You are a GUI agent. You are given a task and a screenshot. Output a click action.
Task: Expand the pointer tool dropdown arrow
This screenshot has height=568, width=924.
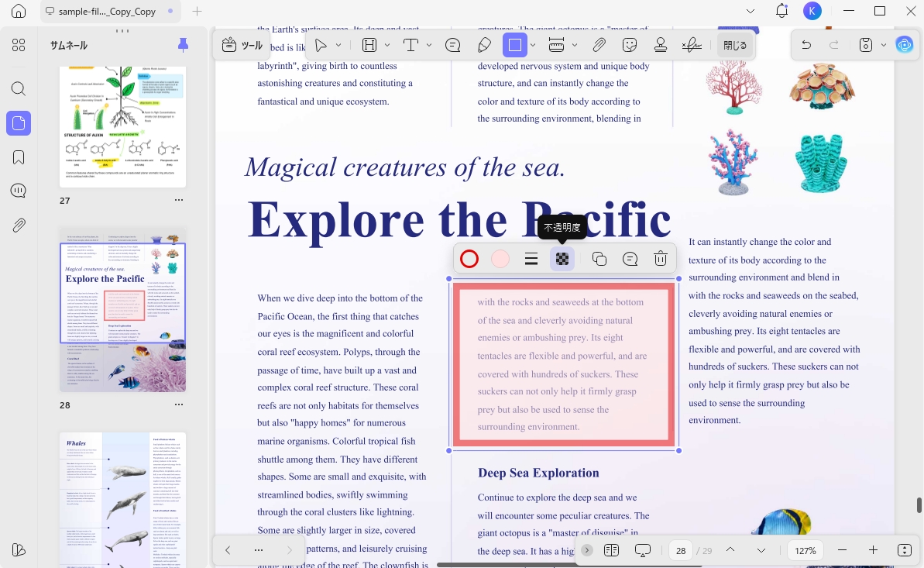click(338, 46)
